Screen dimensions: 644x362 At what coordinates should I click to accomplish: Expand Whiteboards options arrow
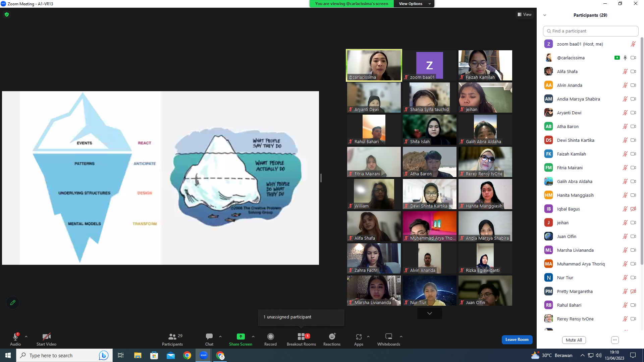coord(401,337)
